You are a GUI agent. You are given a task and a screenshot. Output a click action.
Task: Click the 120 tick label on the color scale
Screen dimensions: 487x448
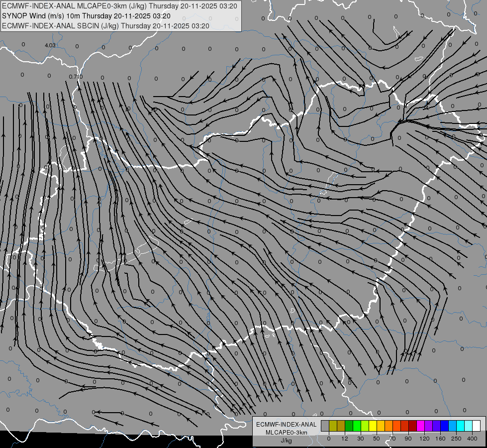(x=425, y=439)
